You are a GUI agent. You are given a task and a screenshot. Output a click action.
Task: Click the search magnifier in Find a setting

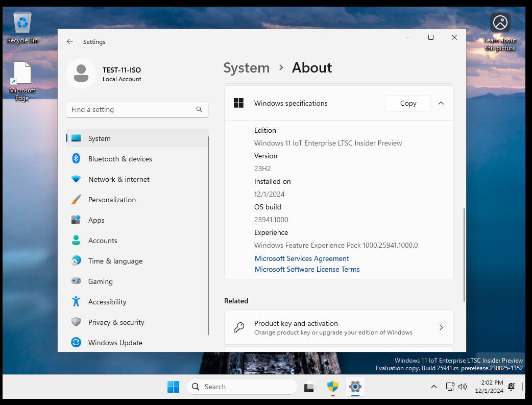pyautogui.click(x=199, y=109)
